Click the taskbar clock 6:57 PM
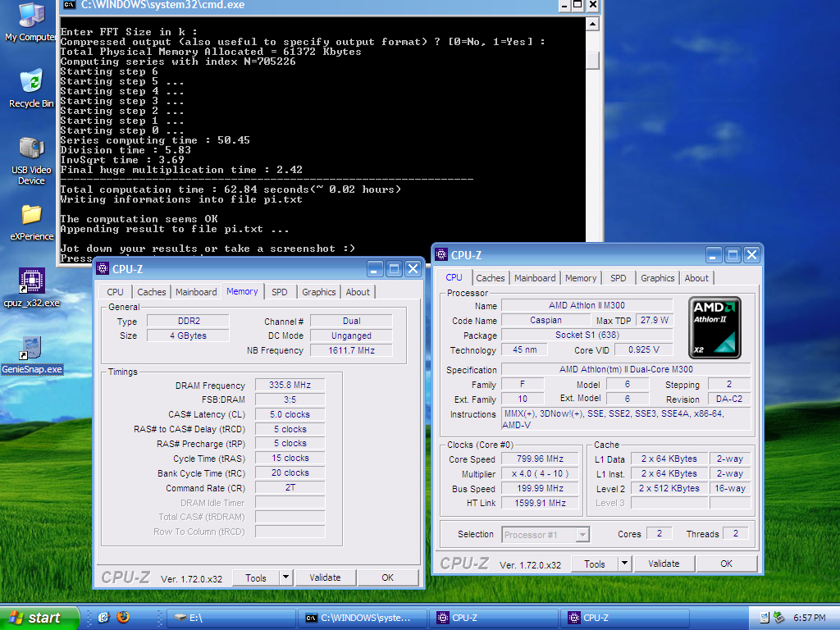 pyautogui.click(x=810, y=618)
